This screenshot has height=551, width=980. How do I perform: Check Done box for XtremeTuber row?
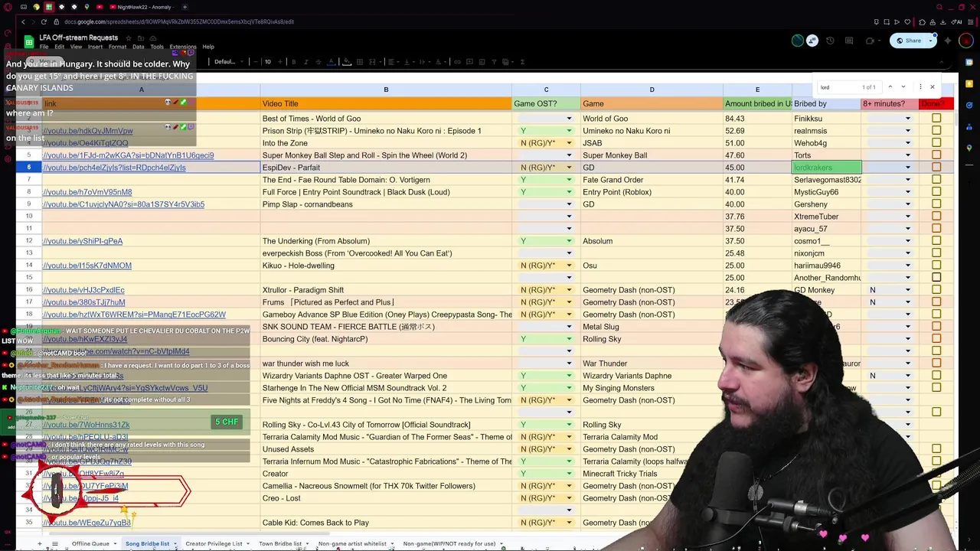pos(936,217)
